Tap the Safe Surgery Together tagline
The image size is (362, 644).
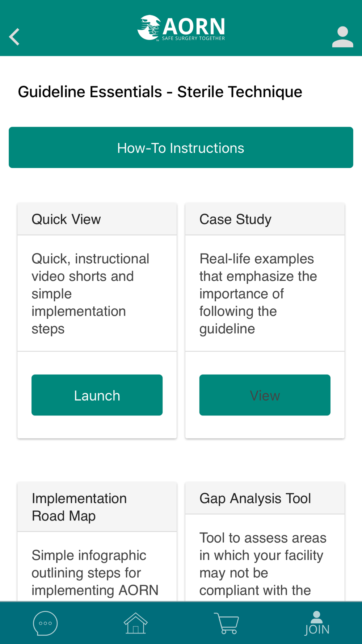(193, 38)
